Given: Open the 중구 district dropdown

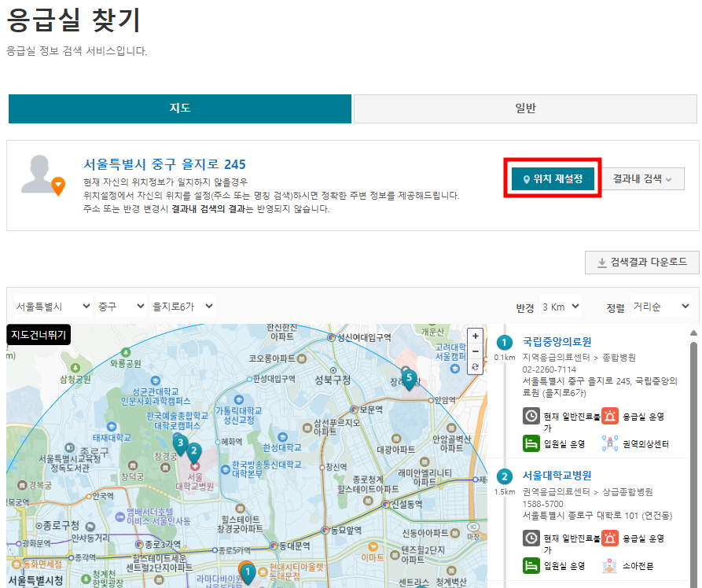Looking at the screenshot, I should click(121, 307).
